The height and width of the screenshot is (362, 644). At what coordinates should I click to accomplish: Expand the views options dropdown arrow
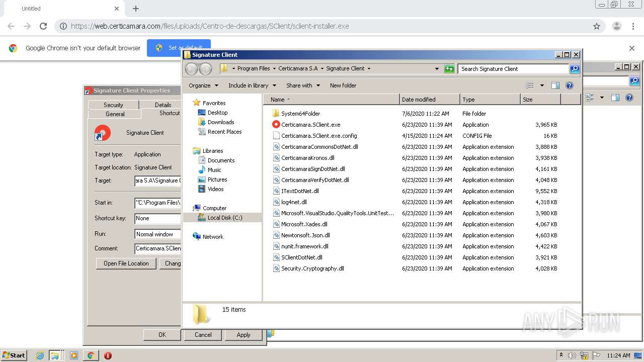[x=542, y=85]
